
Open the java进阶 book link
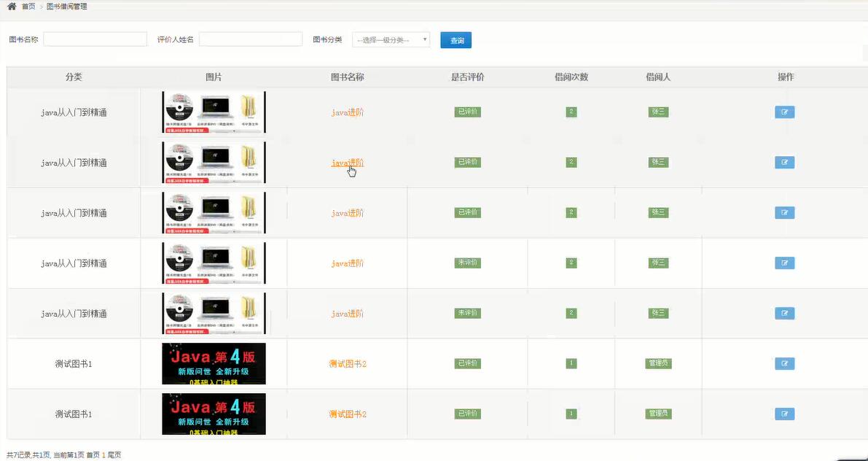(x=348, y=112)
